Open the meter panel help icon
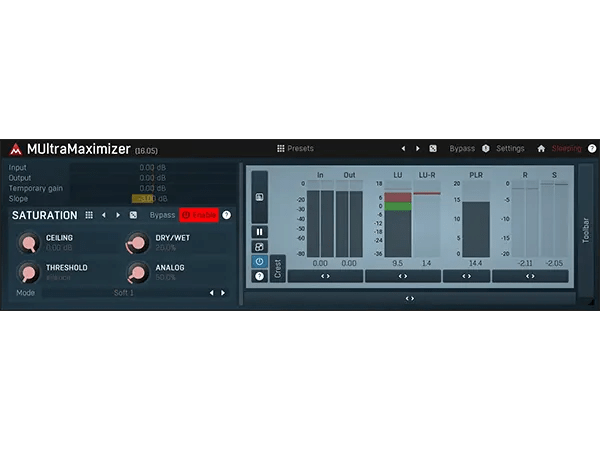Image resolution: width=600 pixels, height=450 pixels. coord(259,276)
